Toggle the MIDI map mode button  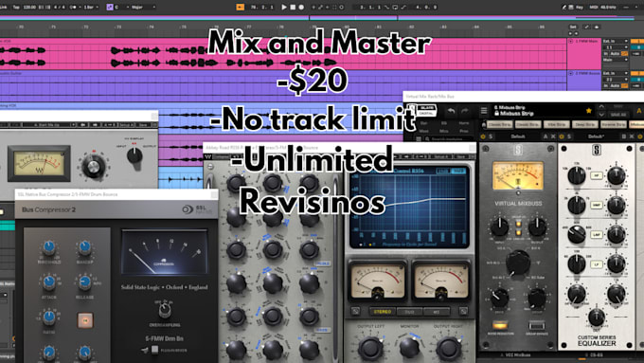[x=594, y=7]
